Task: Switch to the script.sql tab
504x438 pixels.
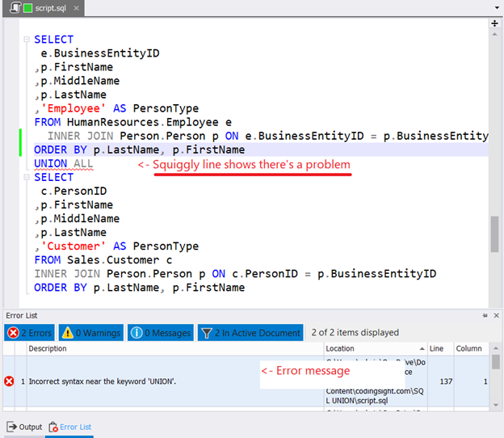Action: click(x=44, y=8)
